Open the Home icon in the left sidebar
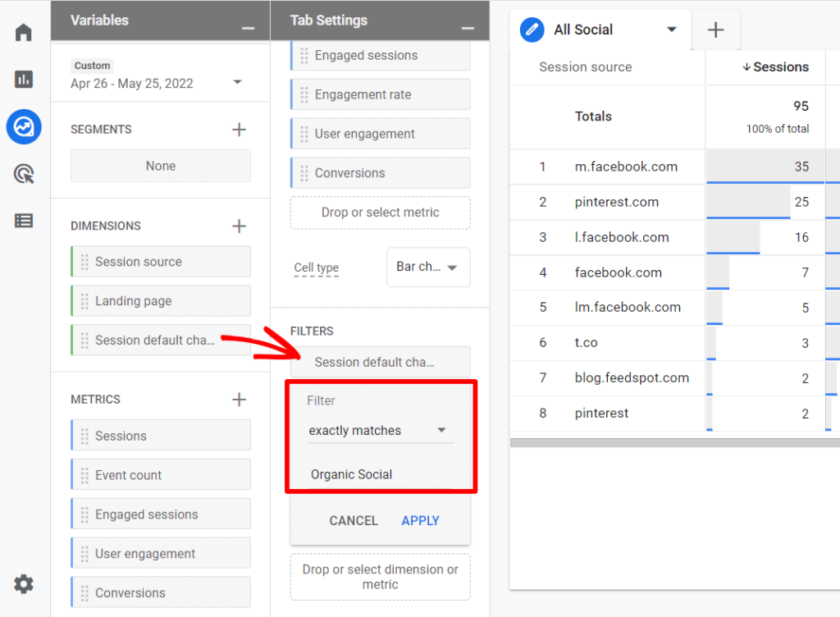Image resolution: width=840 pixels, height=617 pixels. (x=23, y=31)
